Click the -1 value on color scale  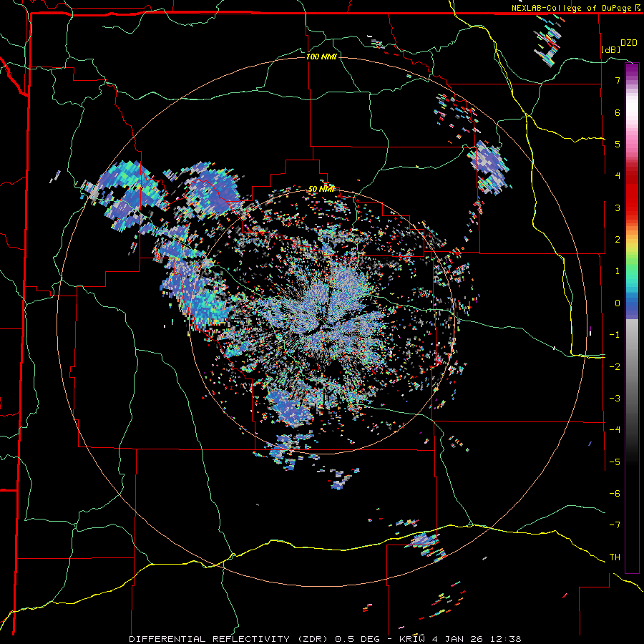point(615,335)
